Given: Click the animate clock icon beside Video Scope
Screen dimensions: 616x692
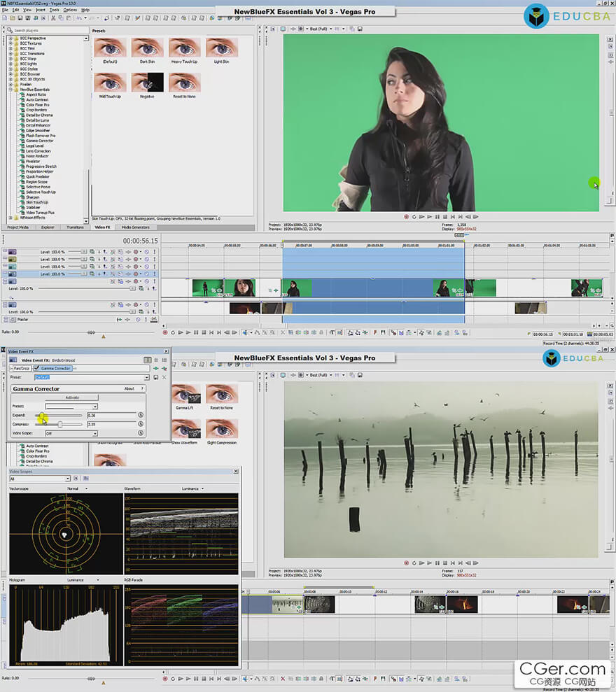Looking at the screenshot, I should click(x=141, y=433).
